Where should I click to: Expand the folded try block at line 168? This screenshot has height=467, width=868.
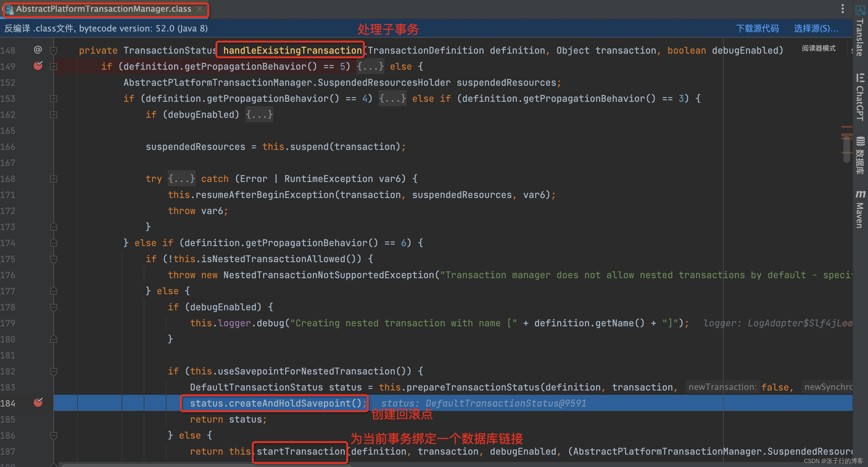pos(53,179)
